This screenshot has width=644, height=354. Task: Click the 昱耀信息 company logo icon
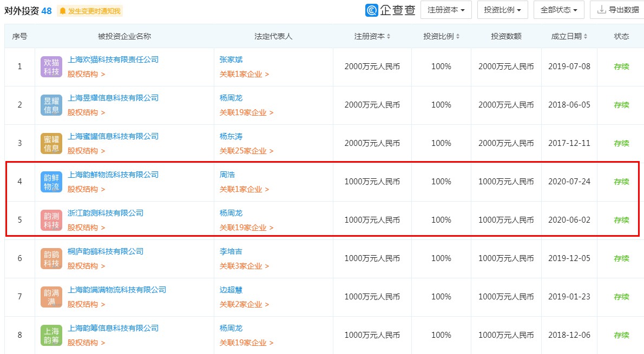[51, 105]
